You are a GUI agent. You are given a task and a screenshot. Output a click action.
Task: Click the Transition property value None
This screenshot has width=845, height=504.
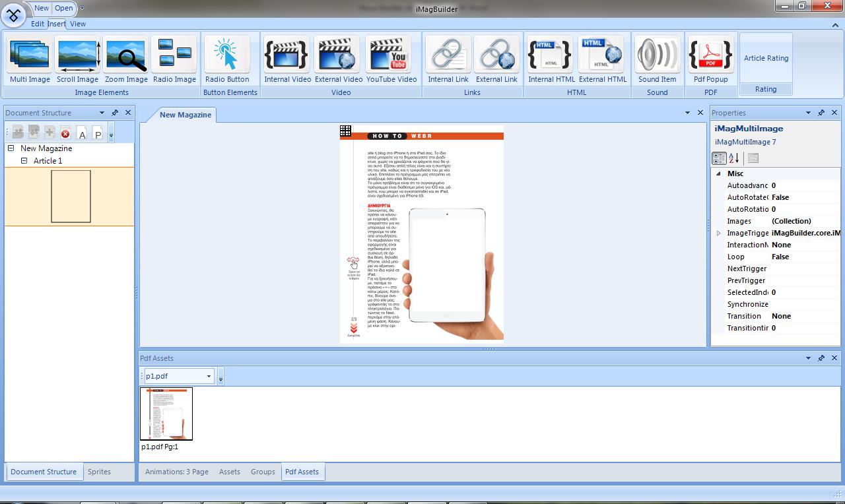[805, 316]
